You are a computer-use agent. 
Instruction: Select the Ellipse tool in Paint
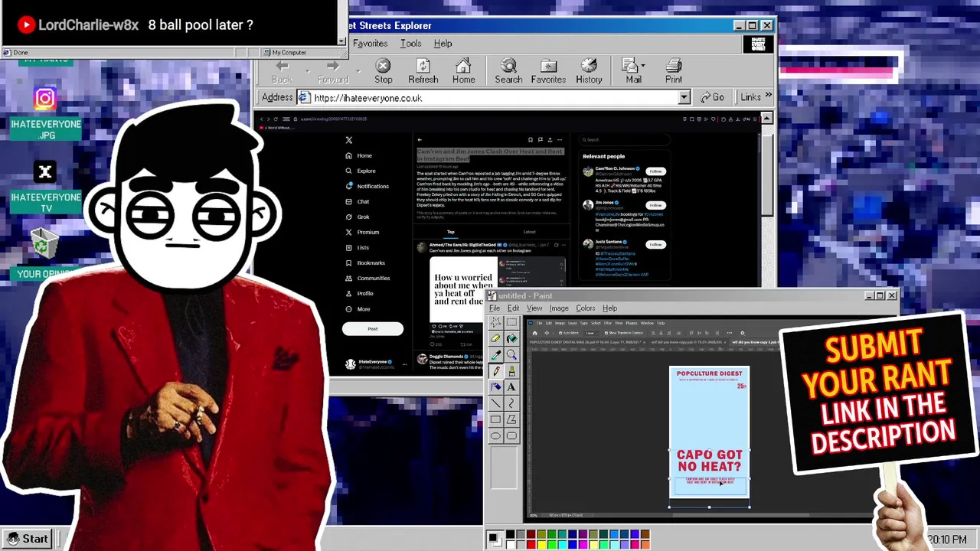tap(495, 436)
